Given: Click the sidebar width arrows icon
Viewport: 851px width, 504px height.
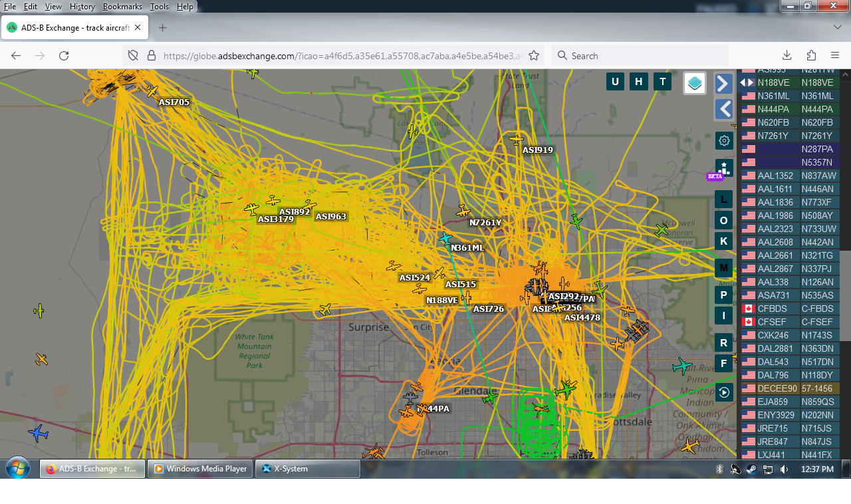Looking at the screenshot, I should (x=747, y=82).
